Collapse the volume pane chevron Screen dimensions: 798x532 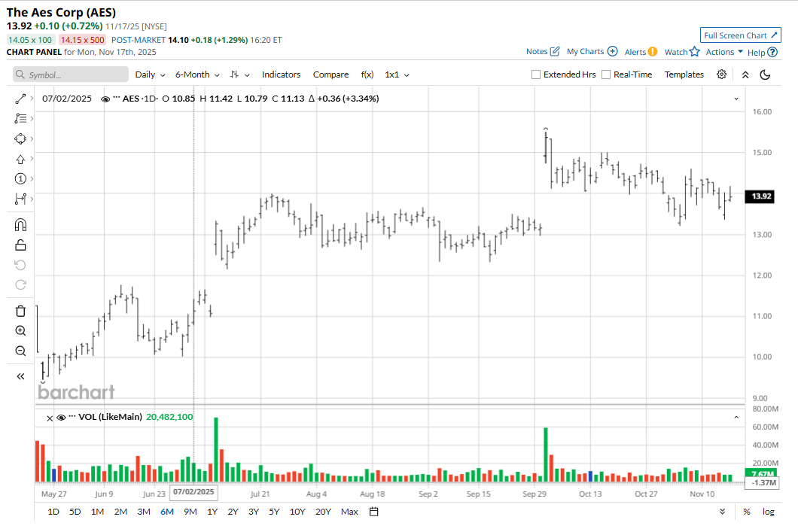pos(736,417)
